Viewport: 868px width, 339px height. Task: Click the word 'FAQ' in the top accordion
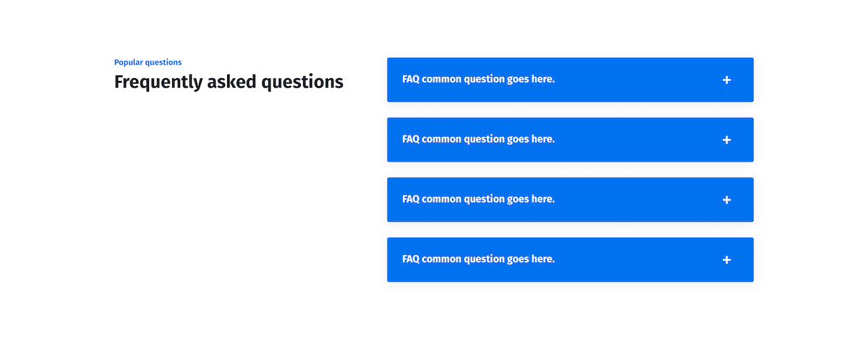click(410, 79)
